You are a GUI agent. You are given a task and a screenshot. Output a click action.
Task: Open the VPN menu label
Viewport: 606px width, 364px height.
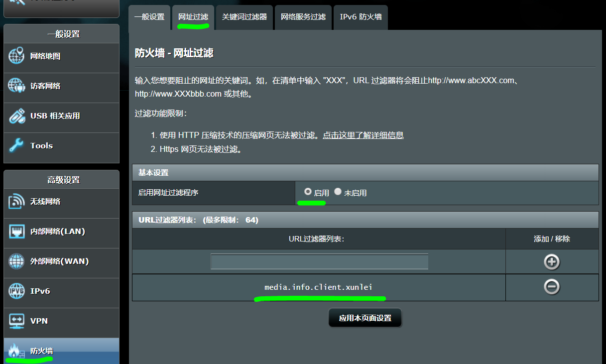[x=39, y=321]
